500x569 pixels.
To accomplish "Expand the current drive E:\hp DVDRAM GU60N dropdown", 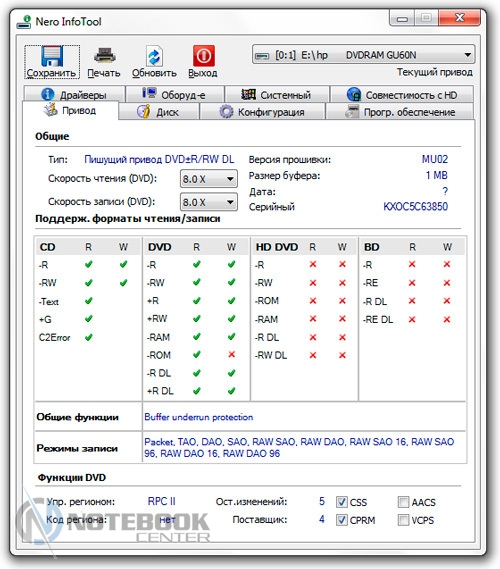I will click(x=363, y=55).
